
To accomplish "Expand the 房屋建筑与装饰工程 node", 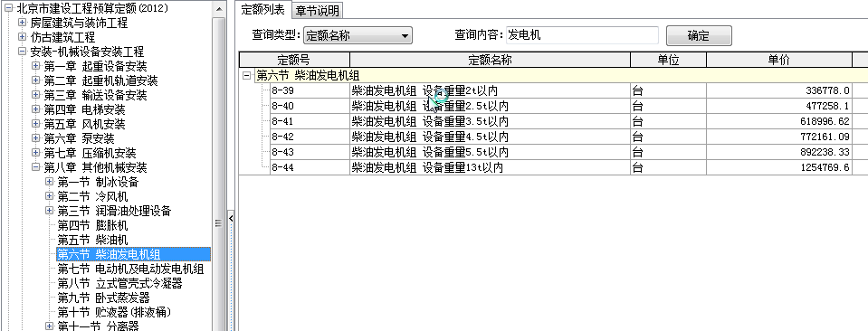I will point(22,23).
